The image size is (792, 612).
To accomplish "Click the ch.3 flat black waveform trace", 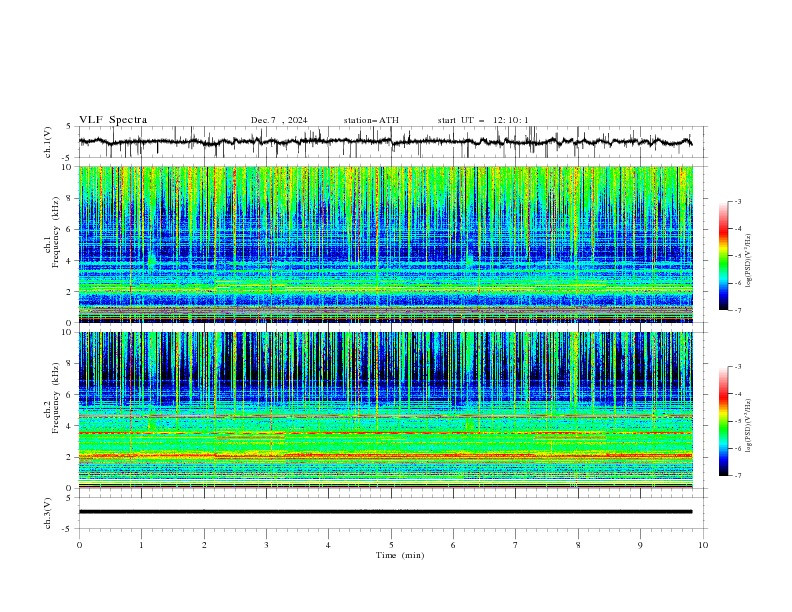I will 386,512.
